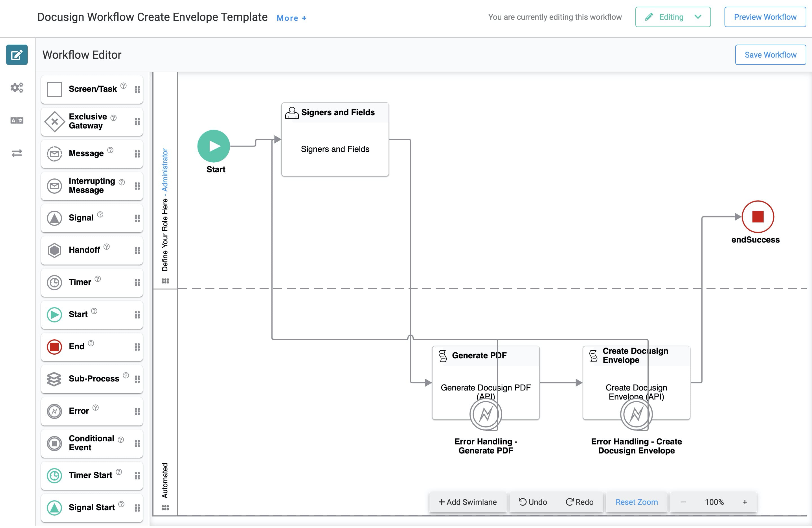Click help icon next to Message
This screenshot has width=812, height=528.
110,150
